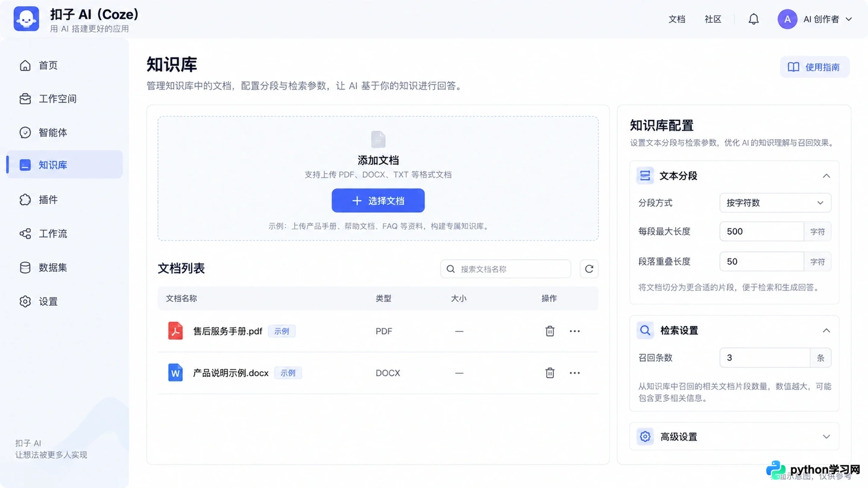Open more options for 产品说明示例.docx
Screen dimensions: 868x488
(x=574, y=373)
